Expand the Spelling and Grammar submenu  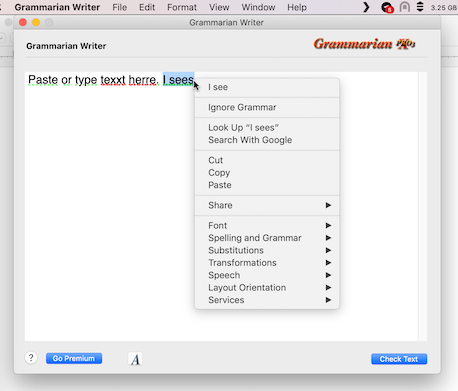coord(267,238)
